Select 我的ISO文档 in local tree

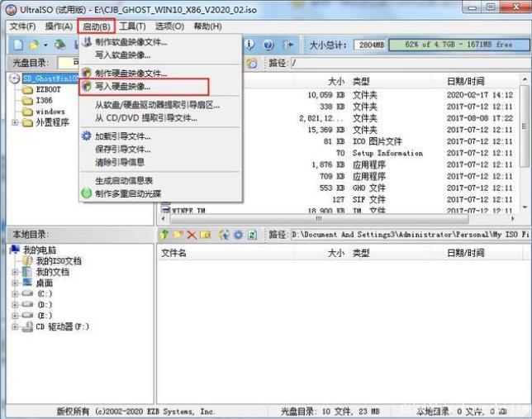tap(59, 261)
